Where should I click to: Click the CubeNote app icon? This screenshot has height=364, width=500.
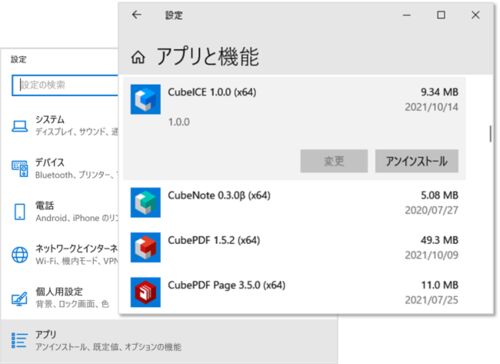145,202
